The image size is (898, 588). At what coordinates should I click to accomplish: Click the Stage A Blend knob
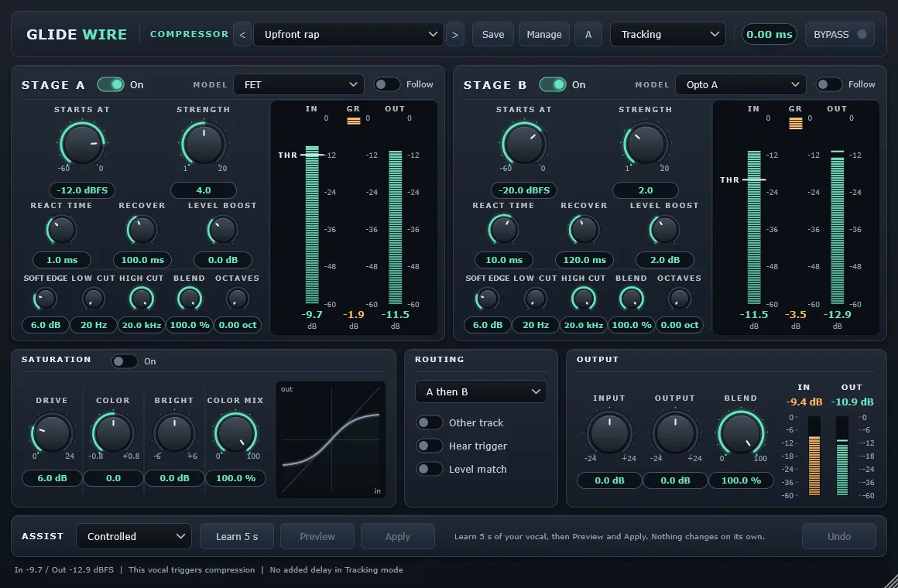pyautogui.click(x=190, y=299)
